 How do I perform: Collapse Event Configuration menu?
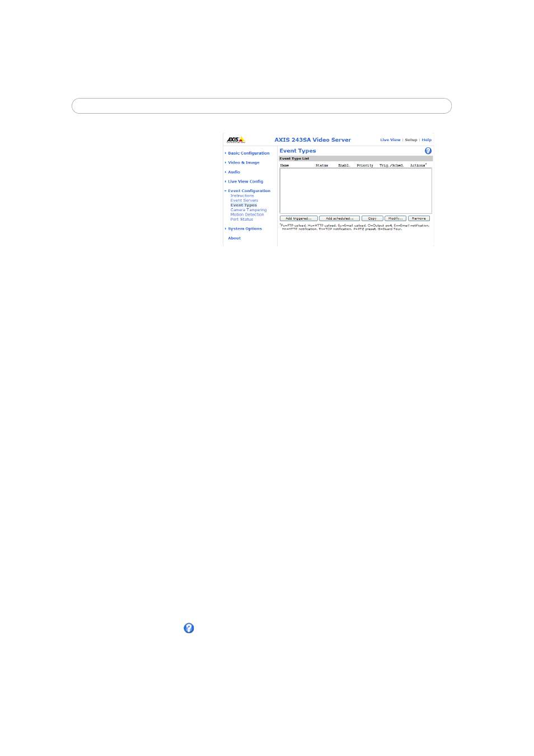(249, 191)
